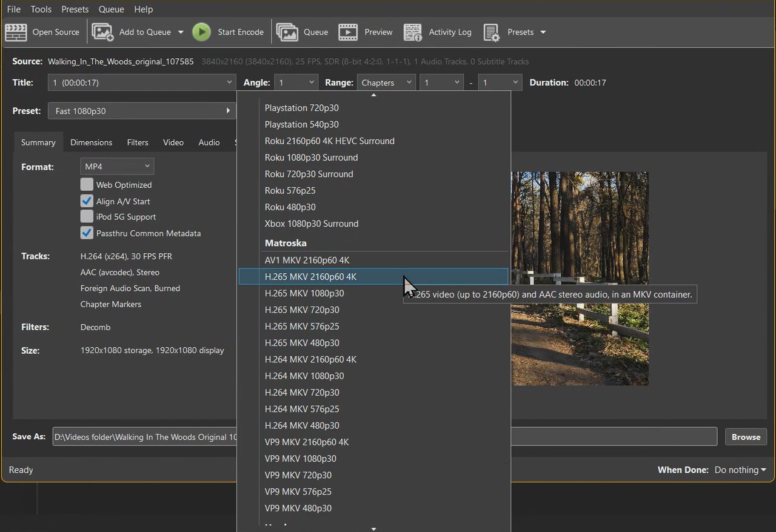The image size is (776, 532).
Task: Select VP9 MKV 1080p30 preset
Action: [373, 459]
